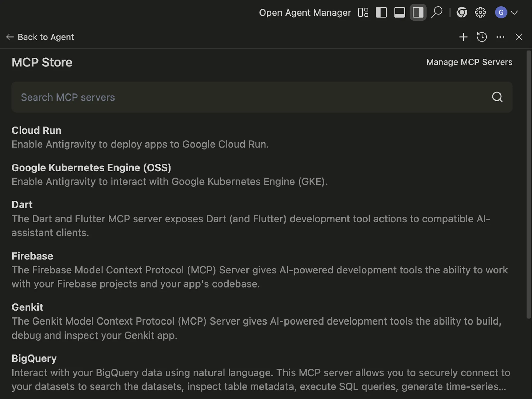Select the Cloud Run server listing
Image resolution: width=532 pixels, height=399 pixels.
coord(36,130)
